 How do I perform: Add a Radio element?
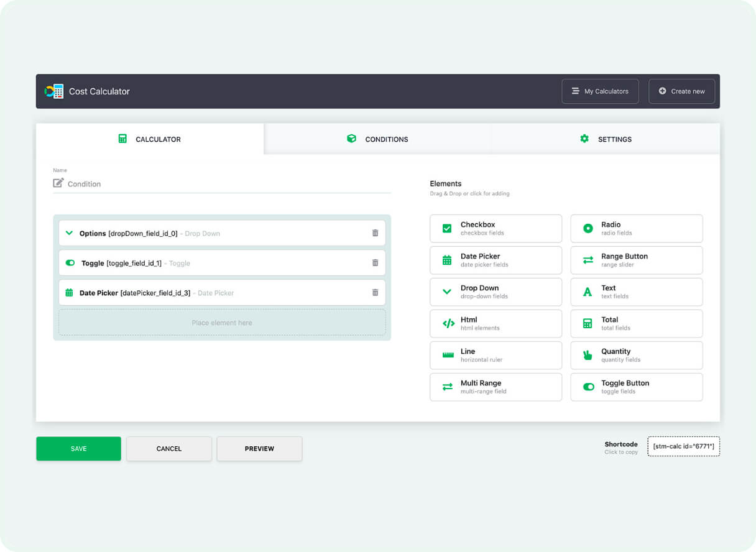pos(636,228)
